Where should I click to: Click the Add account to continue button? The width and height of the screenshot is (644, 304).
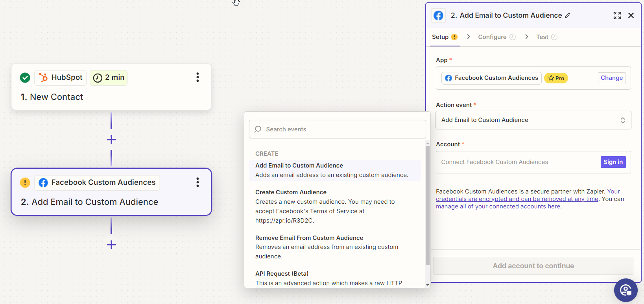533,266
